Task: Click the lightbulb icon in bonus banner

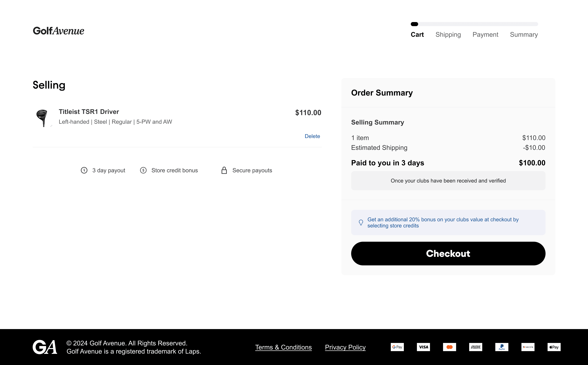Action: (x=361, y=223)
